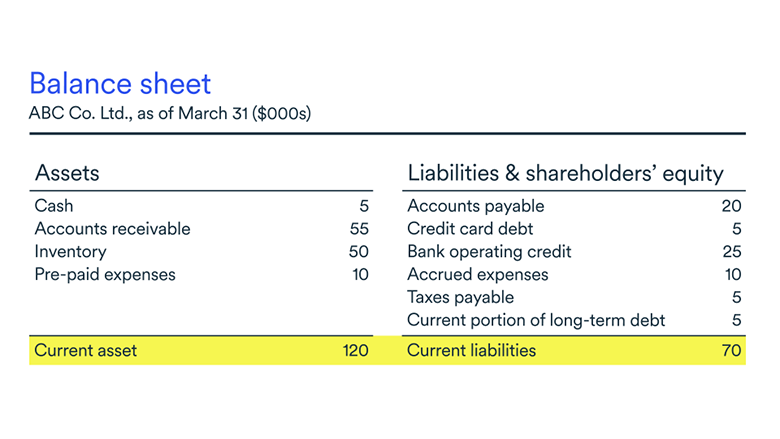The width and height of the screenshot is (780, 439).
Task: Click the highlighted Current liabilities label
Action: 472,350
